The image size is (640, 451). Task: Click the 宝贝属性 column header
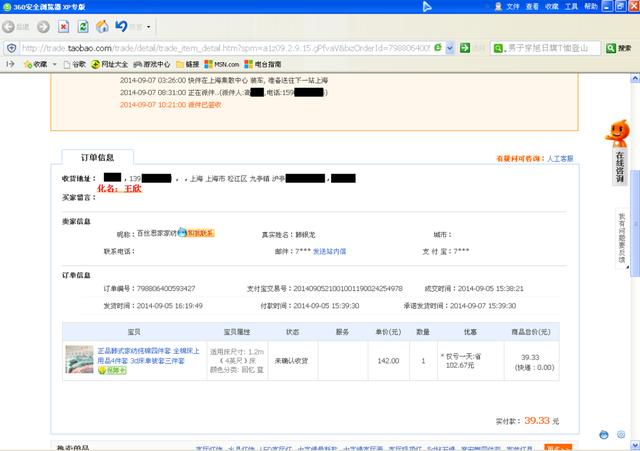pyautogui.click(x=237, y=332)
